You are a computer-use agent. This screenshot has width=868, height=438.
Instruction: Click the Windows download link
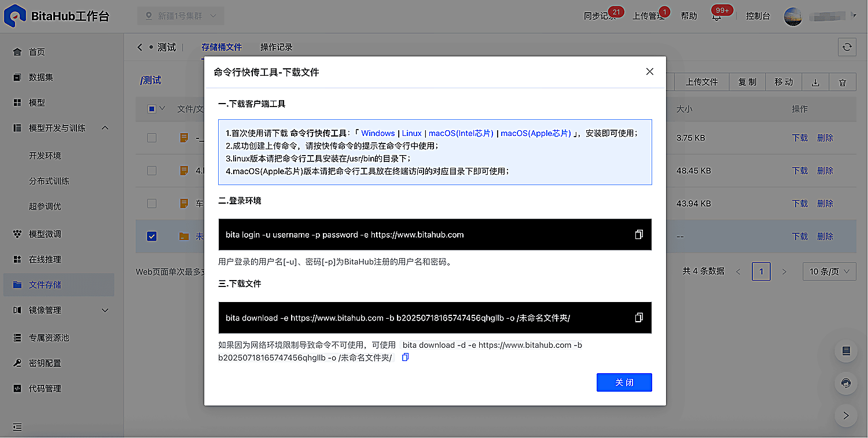[378, 133]
